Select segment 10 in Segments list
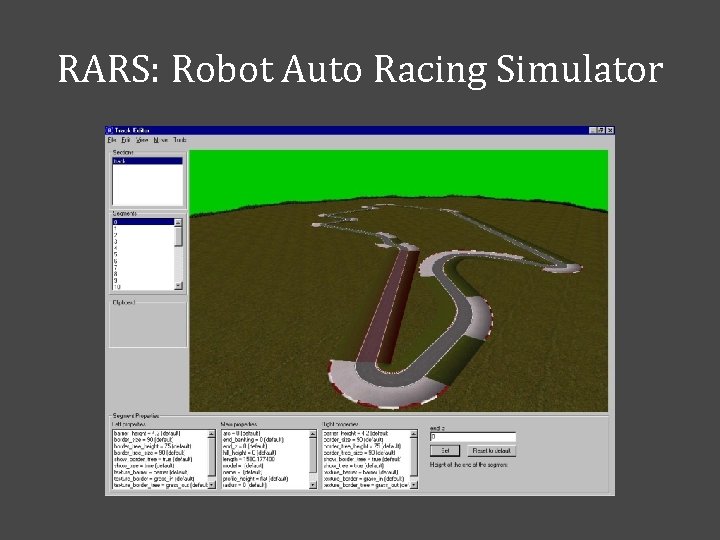 click(143, 287)
